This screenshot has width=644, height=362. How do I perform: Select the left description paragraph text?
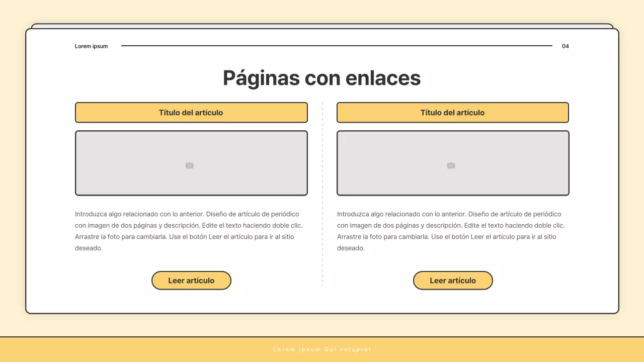pyautogui.click(x=189, y=230)
